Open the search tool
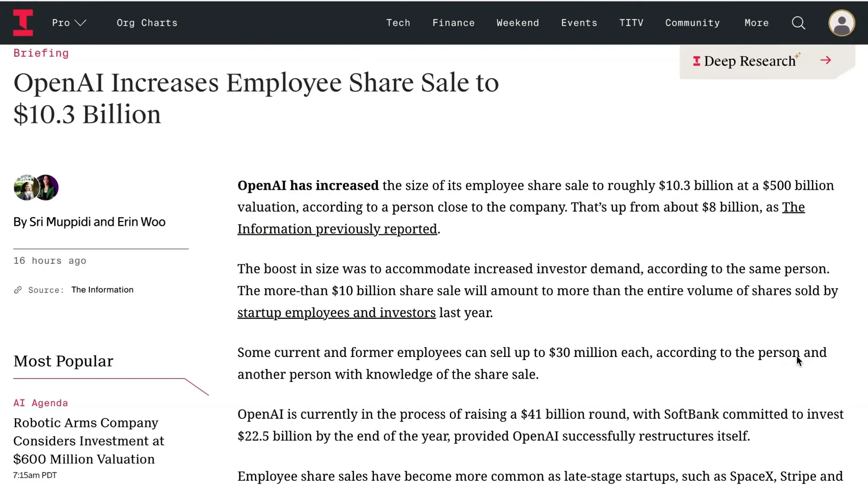 (798, 23)
